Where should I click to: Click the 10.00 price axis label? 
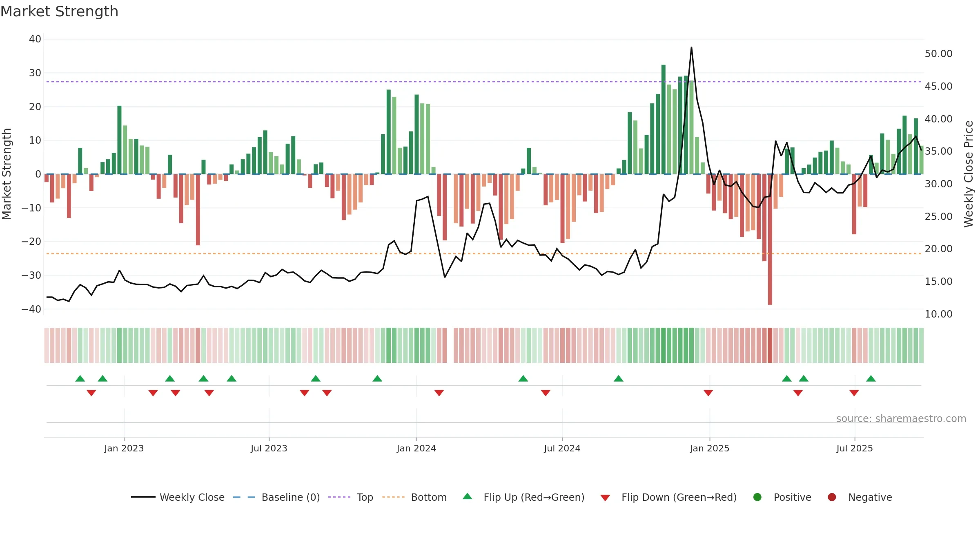click(939, 314)
